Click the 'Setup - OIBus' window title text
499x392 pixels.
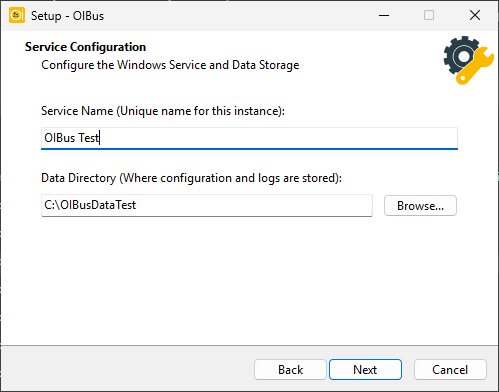67,16
